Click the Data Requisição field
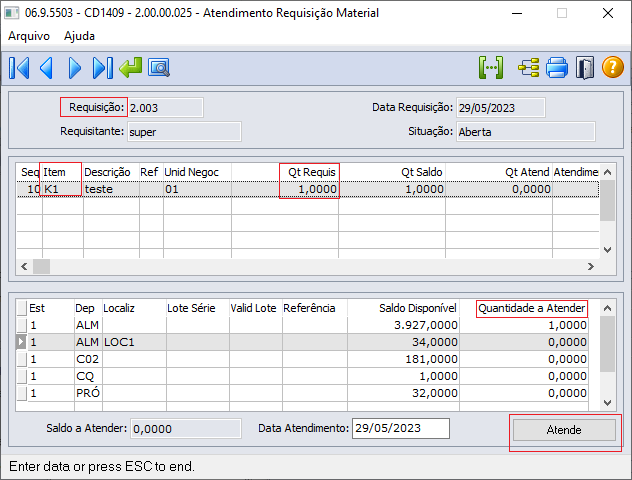This screenshot has width=632, height=480. (501, 108)
